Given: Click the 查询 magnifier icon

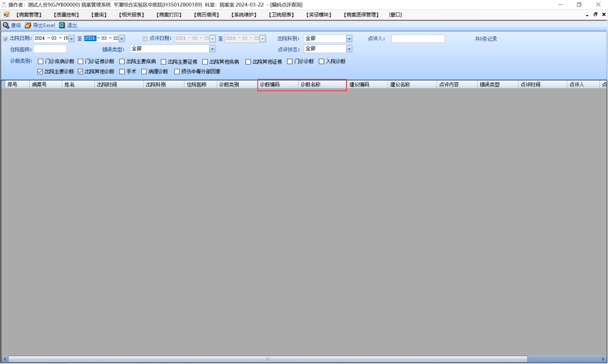Looking at the screenshot, I should [6, 25].
